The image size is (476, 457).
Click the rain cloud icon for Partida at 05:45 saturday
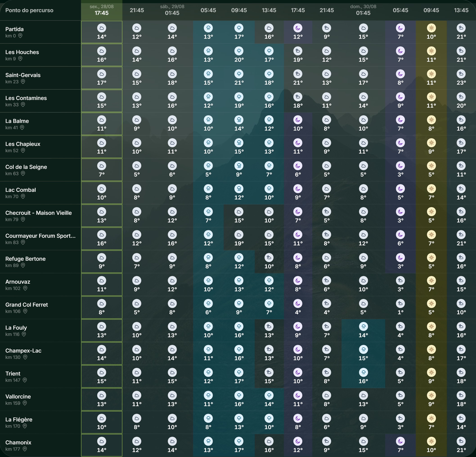click(x=208, y=28)
